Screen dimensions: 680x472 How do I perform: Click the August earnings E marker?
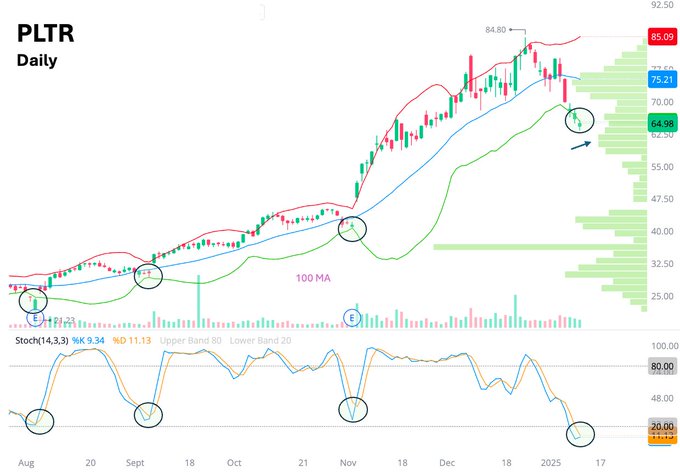[x=35, y=318]
